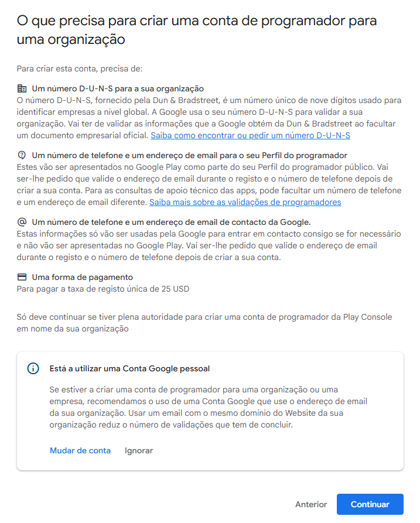The width and height of the screenshot is (420, 523).
Task: Open link Saiba como encontrar ou pedir número D-U-N-S
Action: click(250, 135)
